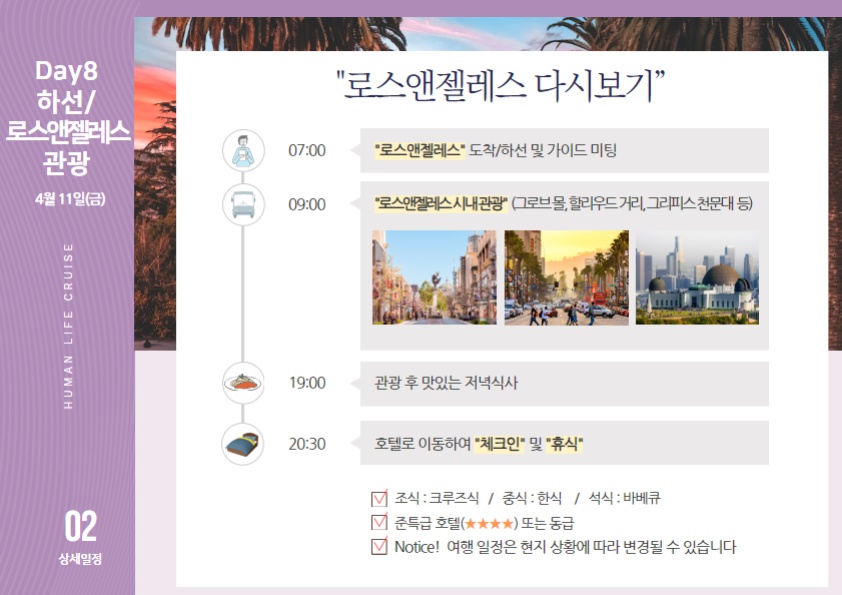Click the 07:00 time label
Screen dimensions: 842x595
click(x=307, y=150)
